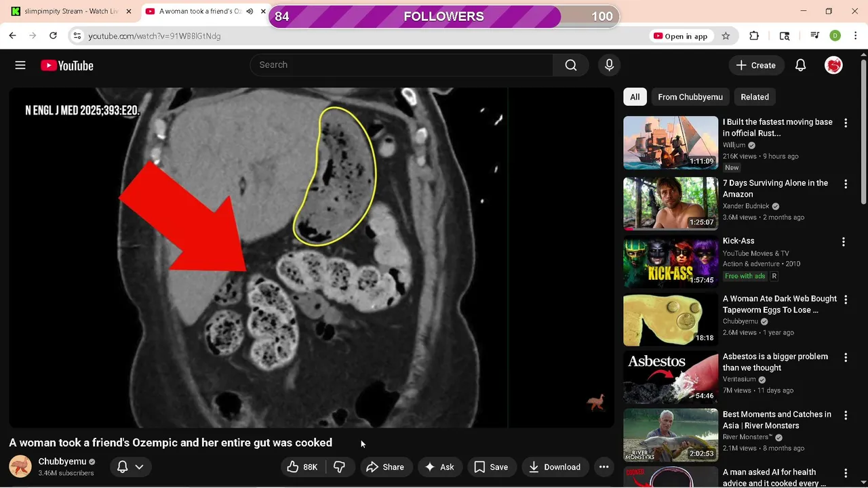Open options for River Monsters video

pyautogui.click(x=846, y=415)
